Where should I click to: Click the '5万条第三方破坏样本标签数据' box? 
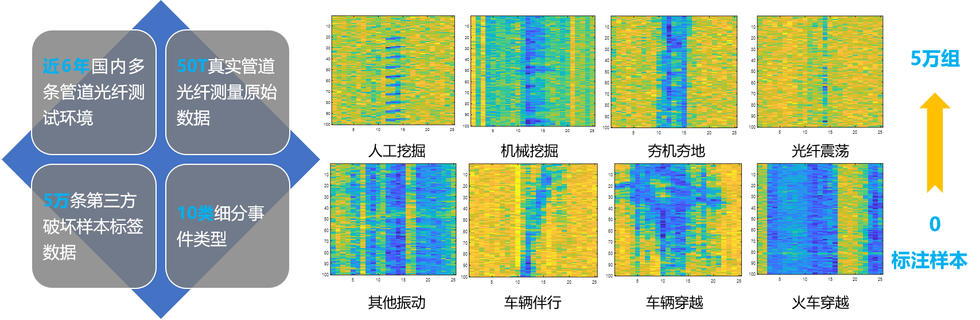(94, 226)
